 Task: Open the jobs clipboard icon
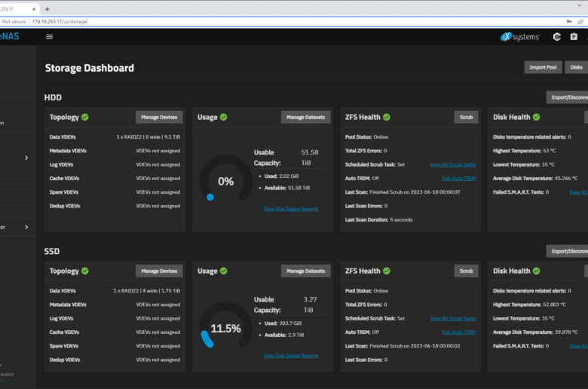[574, 37]
